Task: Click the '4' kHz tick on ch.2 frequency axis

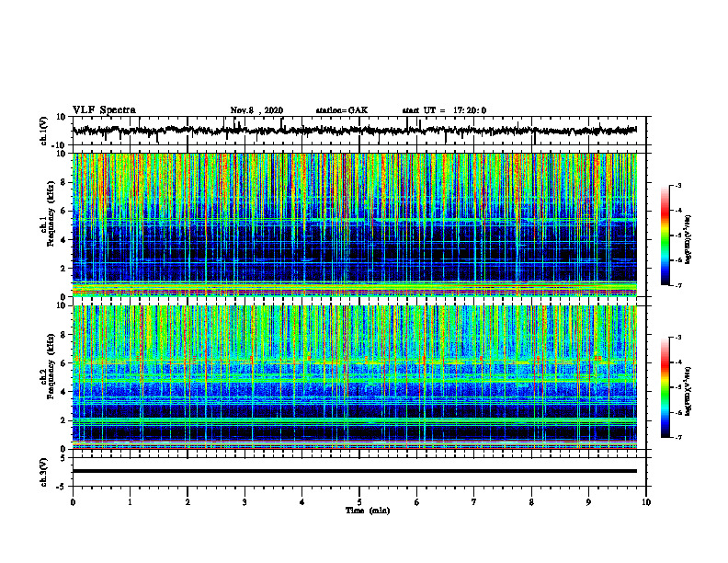Action: [x=63, y=392]
